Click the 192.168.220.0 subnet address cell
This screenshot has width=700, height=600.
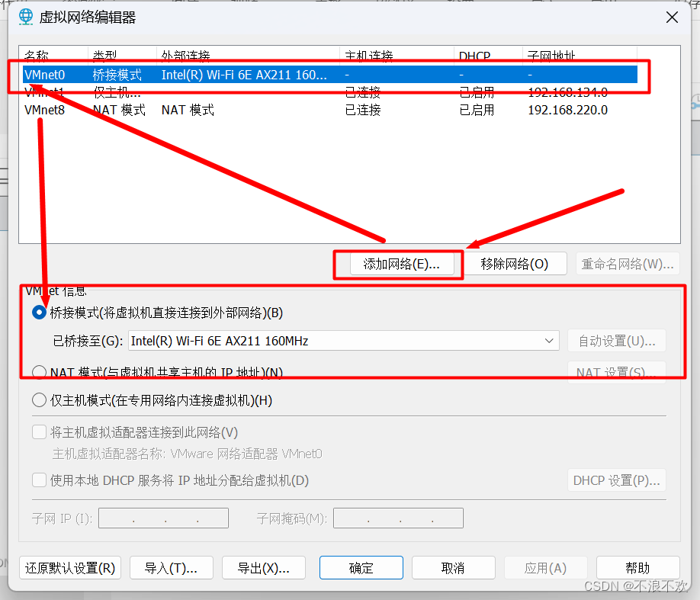pyautogui.click(x=567, y=110)
